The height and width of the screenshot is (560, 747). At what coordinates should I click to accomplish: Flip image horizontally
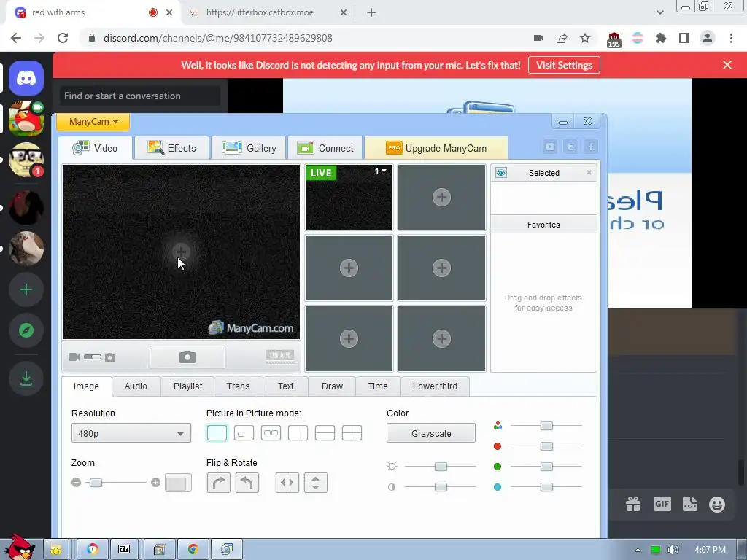pyautogui.click(x=287, y=483)
